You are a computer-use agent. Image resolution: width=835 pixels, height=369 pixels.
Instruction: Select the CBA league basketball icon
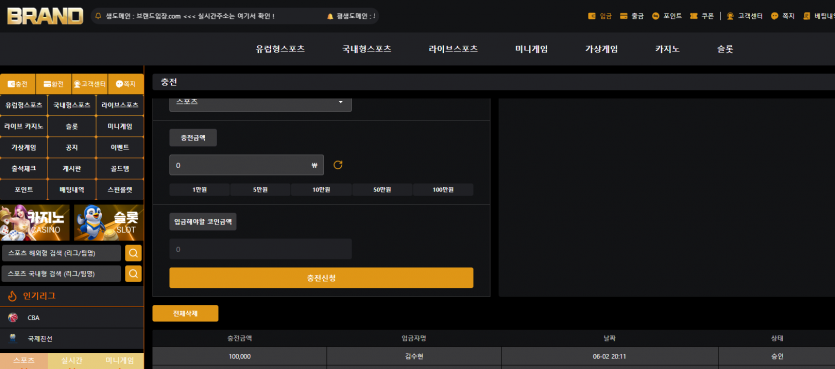coord(13,318)
